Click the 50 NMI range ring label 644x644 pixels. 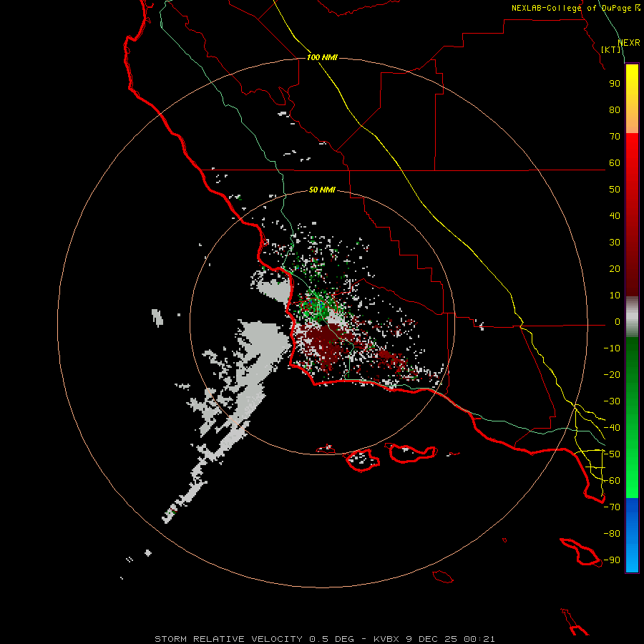322,190
